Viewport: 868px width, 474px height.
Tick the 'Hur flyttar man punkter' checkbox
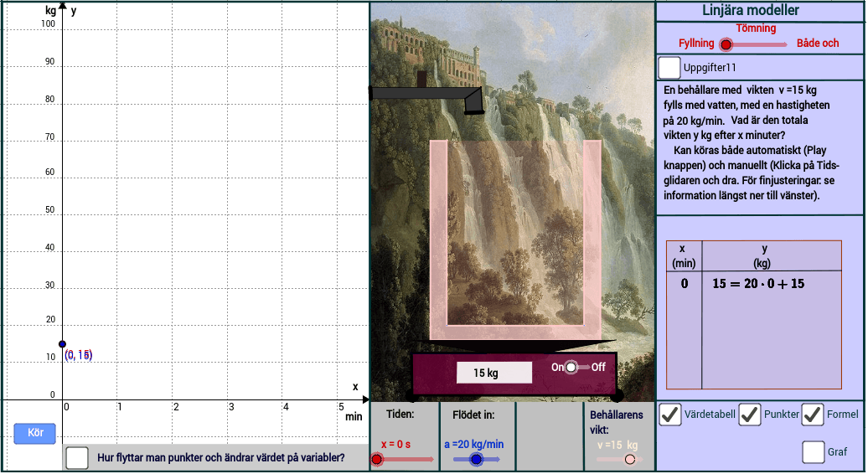(76, 458)
